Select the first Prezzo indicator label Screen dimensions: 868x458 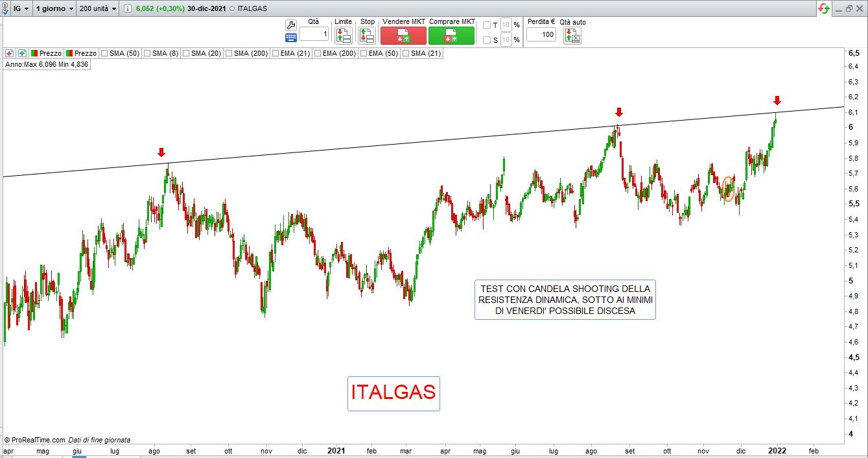[x=50, y=53]
